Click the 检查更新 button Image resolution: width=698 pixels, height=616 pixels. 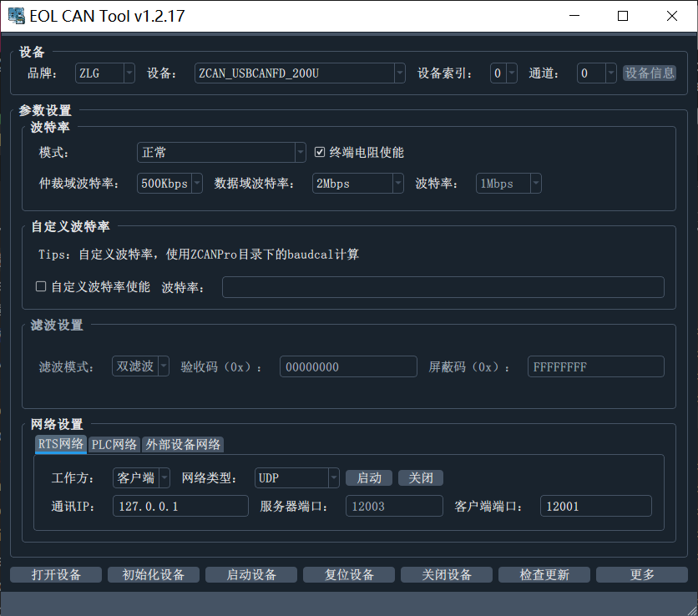click(544, 574)
